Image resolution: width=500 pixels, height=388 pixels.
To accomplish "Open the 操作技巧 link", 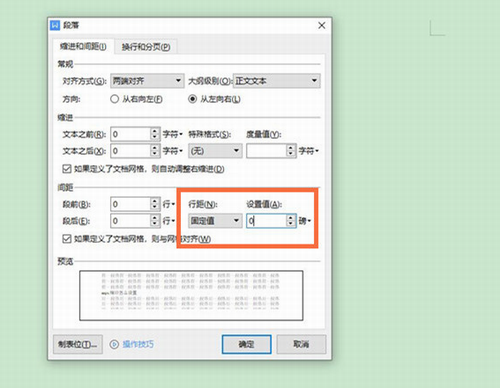I will click(138, 344).
